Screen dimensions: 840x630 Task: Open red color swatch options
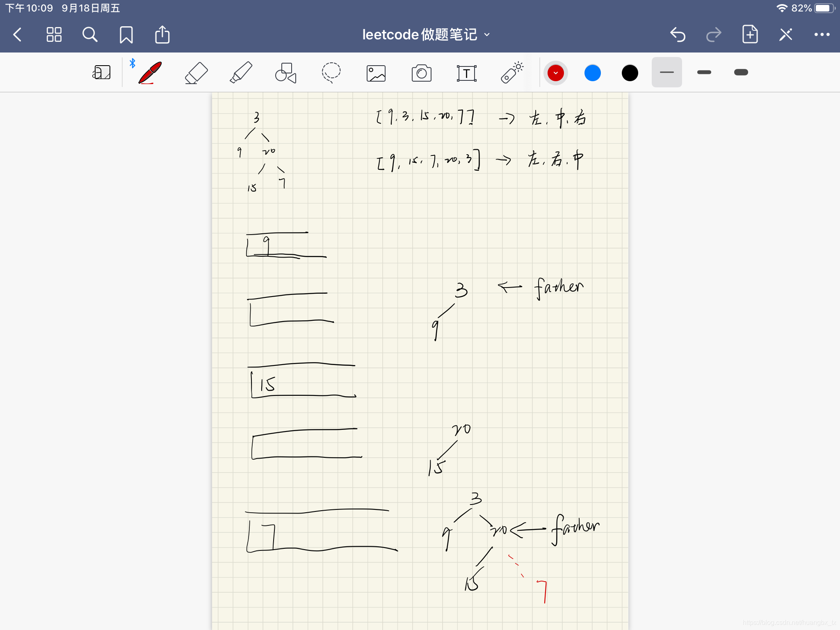tap(555, 73)
